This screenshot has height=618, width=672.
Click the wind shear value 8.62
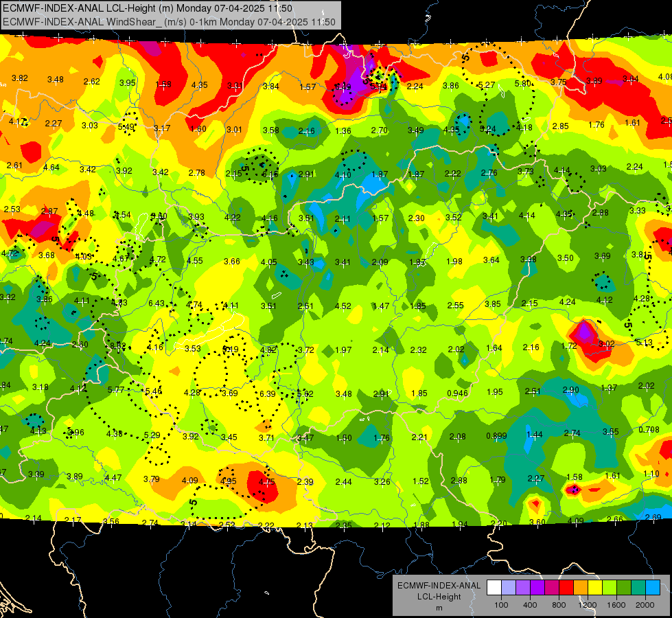click(x=118, y=345)
